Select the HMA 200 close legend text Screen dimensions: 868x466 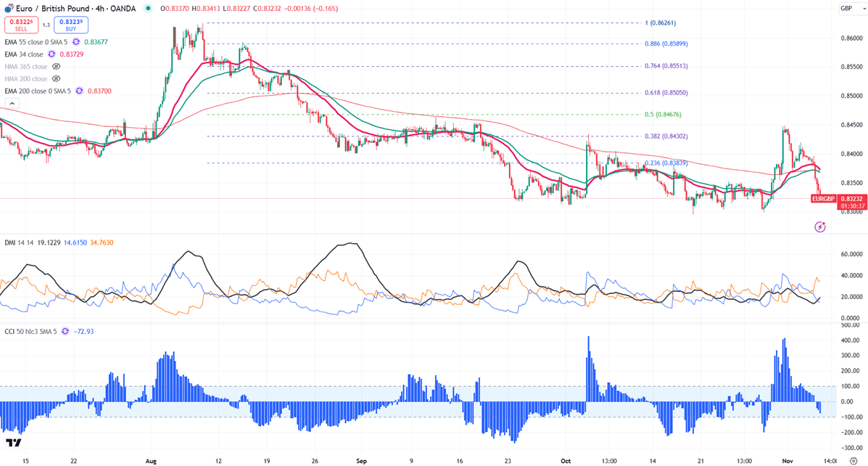(x=26, y=78)
